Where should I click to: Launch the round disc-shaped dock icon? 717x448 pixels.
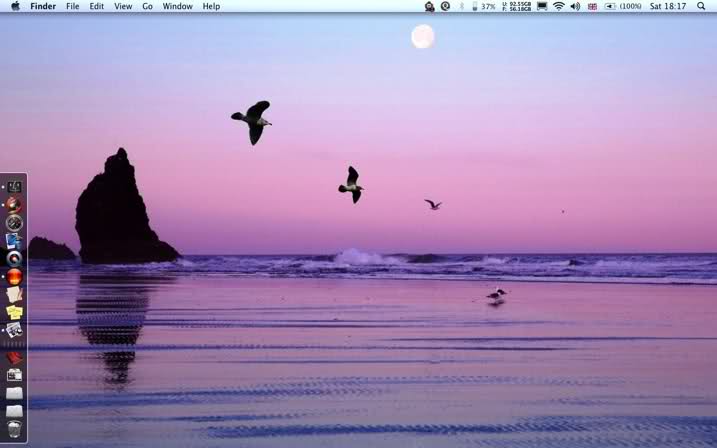point(14,259)
